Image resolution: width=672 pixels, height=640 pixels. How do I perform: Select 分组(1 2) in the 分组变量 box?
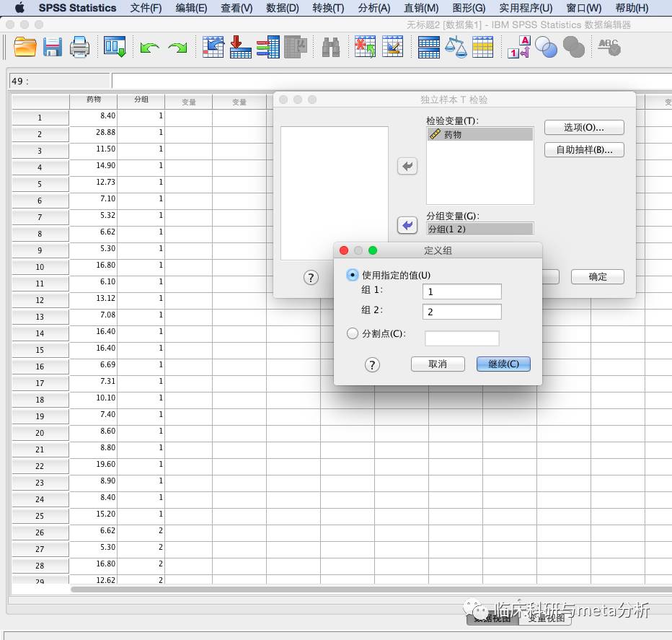480,229
